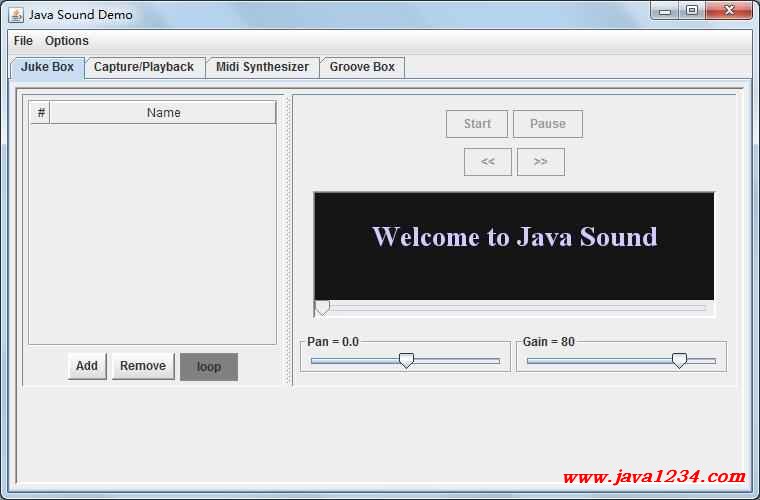Click the Java icon in title bar
760x500 pixels.
(x=16, y=14)
